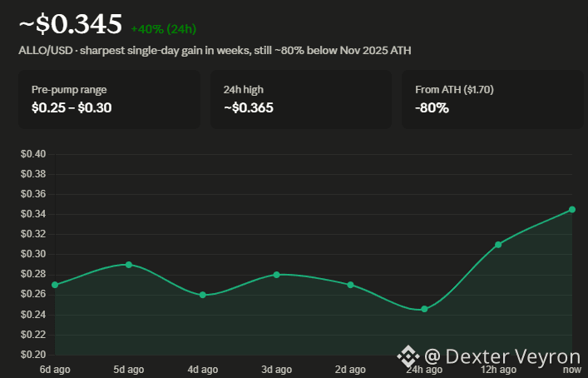This screenshot has height=378, width=588.
Task: Click the 5d ago data point
Action: click(129, 265)
